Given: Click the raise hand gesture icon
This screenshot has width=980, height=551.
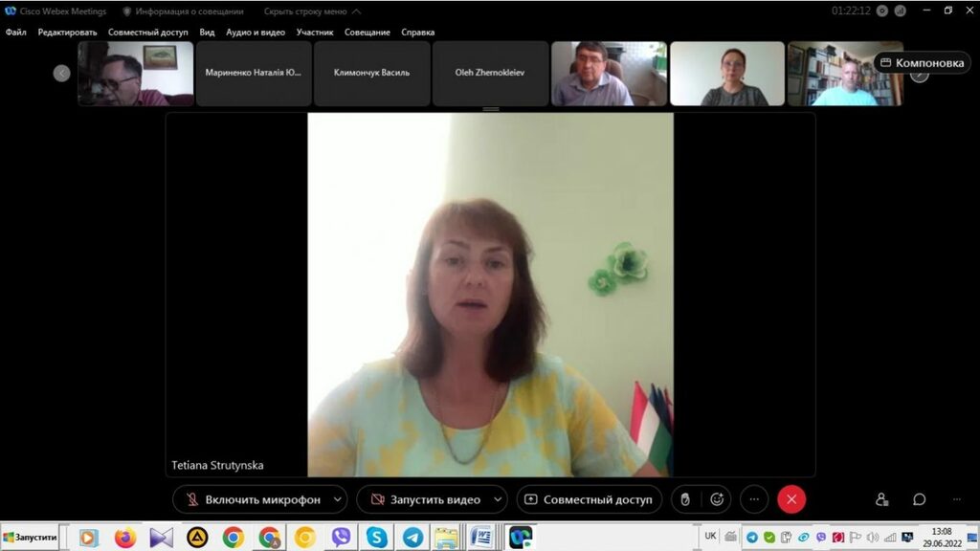Looking at the screenshot, I should tap(685, 499).
